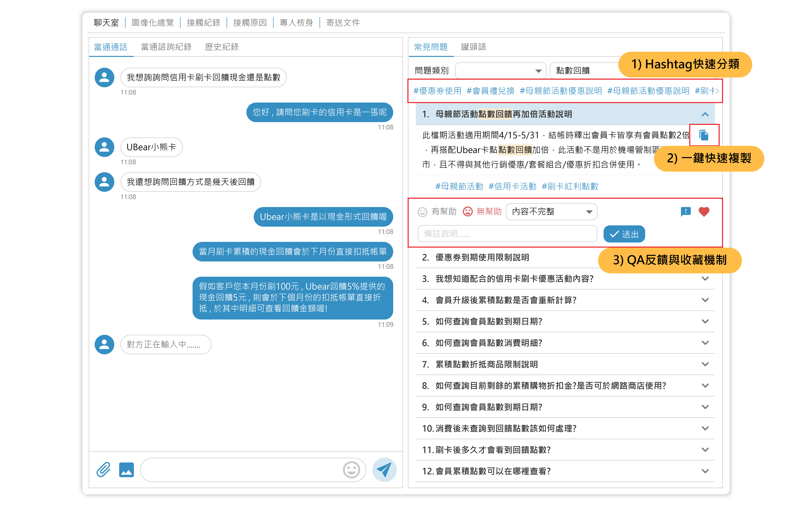Open the 歷史紀錄 tab

(x=221, y=47)
